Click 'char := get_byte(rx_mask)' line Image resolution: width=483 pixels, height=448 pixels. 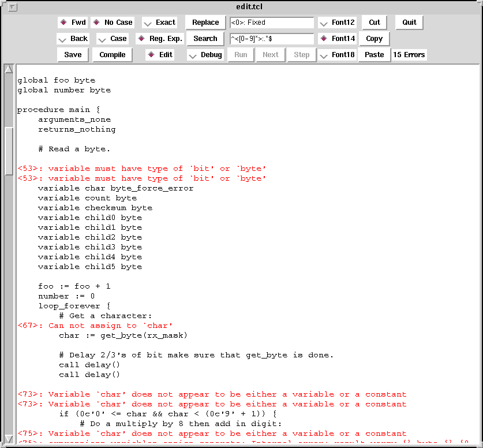pos(123,335)
